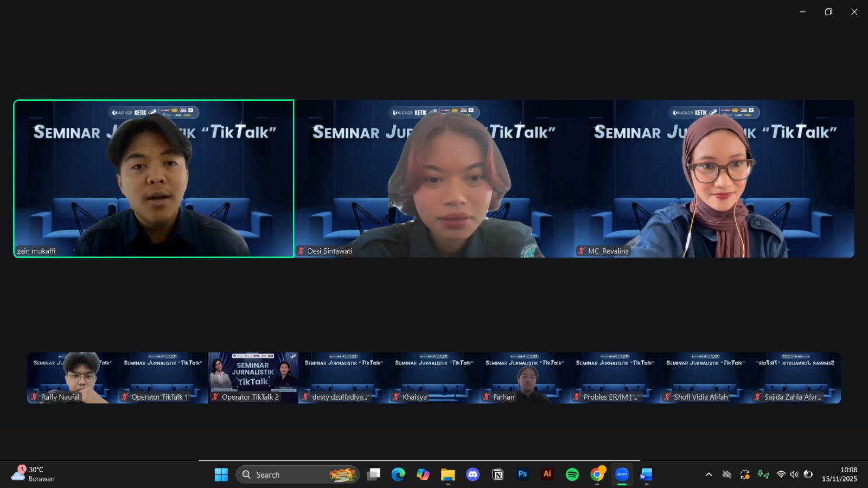
Task: Open Adobe Photoshop from taskbar
Action: point(522,474)
